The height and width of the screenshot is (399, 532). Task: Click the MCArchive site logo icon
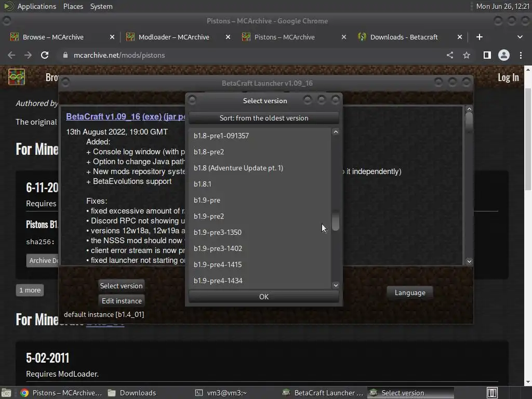(17, 77)
